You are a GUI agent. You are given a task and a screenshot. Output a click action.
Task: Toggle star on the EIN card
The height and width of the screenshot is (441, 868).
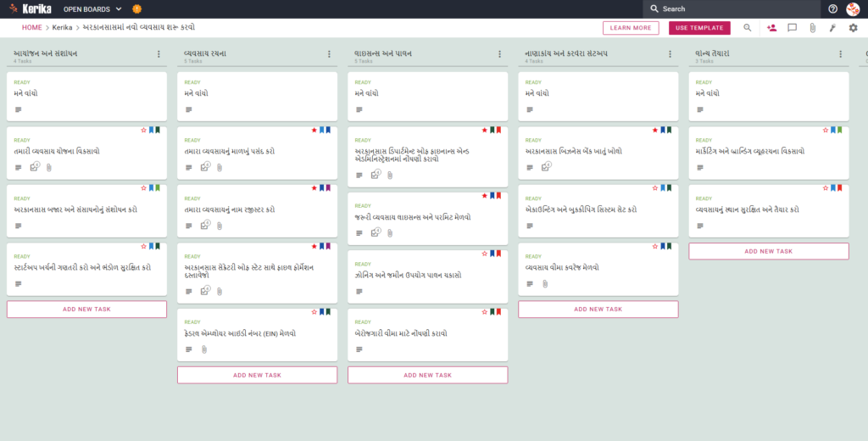click(314, 312)
